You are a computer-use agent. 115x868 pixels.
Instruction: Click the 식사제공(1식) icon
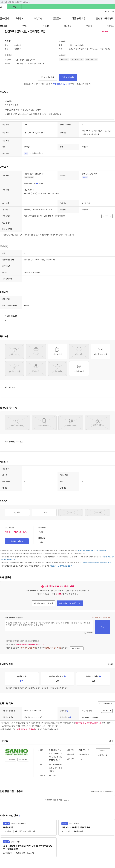tap(79, 369)
